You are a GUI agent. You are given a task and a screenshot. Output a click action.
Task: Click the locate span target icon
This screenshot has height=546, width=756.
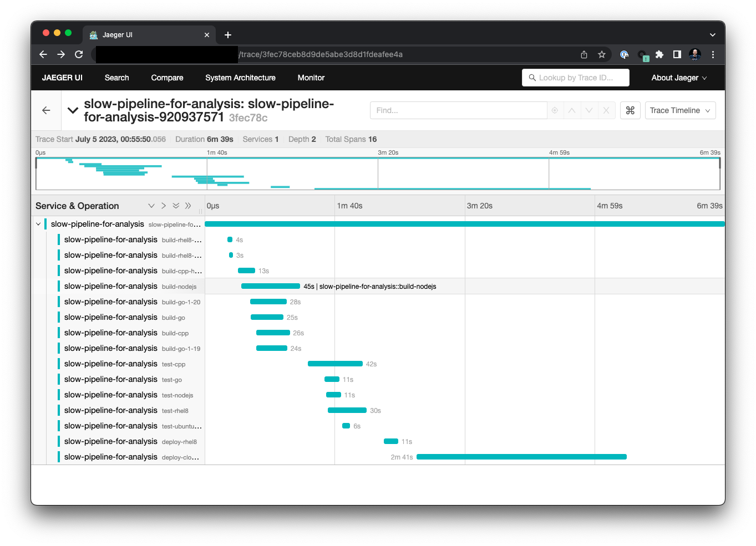pyautogui.click(x=555, y=110)
